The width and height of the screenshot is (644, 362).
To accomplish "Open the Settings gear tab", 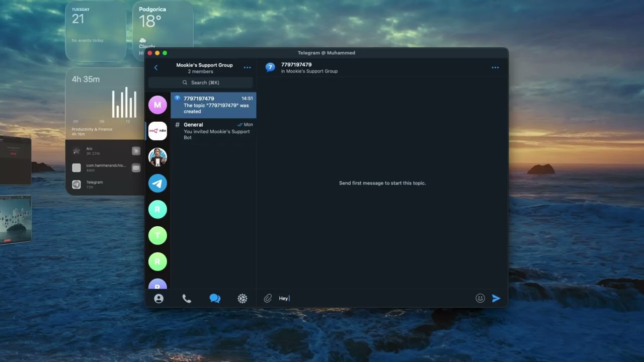I will 242,299.
